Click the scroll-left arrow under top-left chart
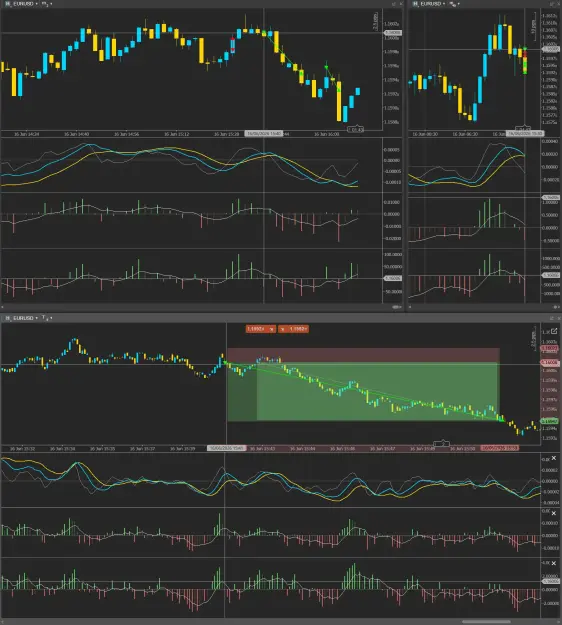This screenshot has height=625, width=562. point(2,307)
